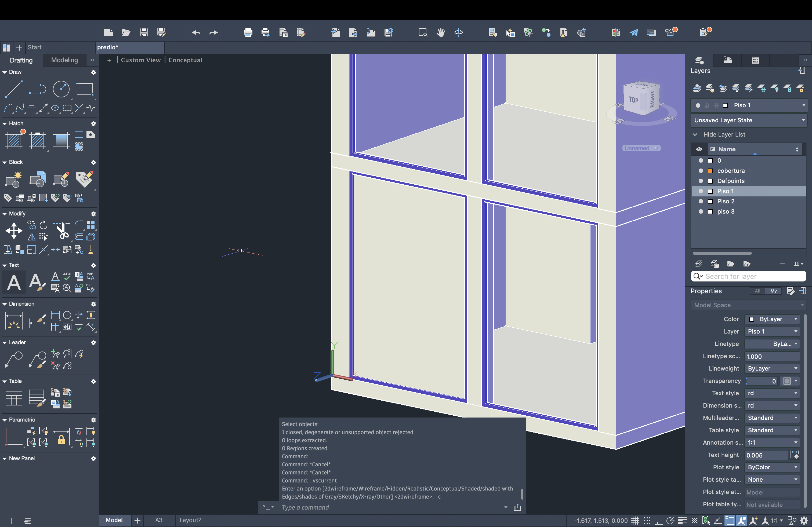The image size is (812, 527).
Task: Toggle visibility of cobertura layer
Action: pos(701,171)
